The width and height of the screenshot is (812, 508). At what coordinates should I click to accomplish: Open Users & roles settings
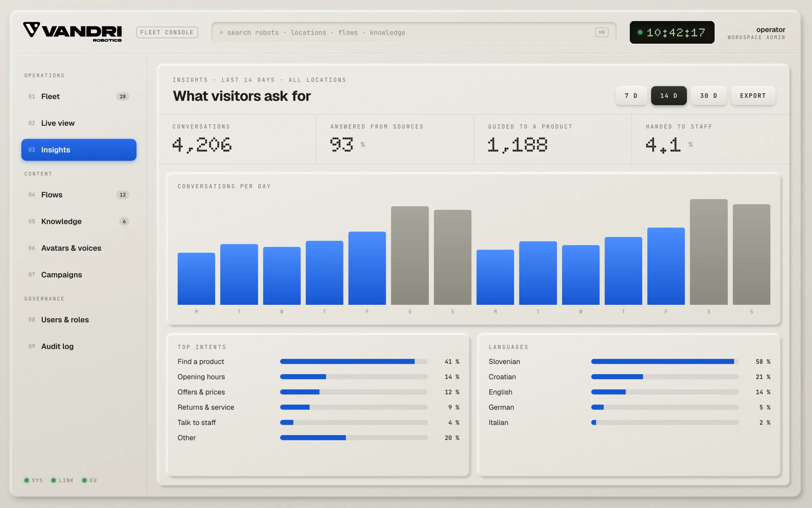79,320
